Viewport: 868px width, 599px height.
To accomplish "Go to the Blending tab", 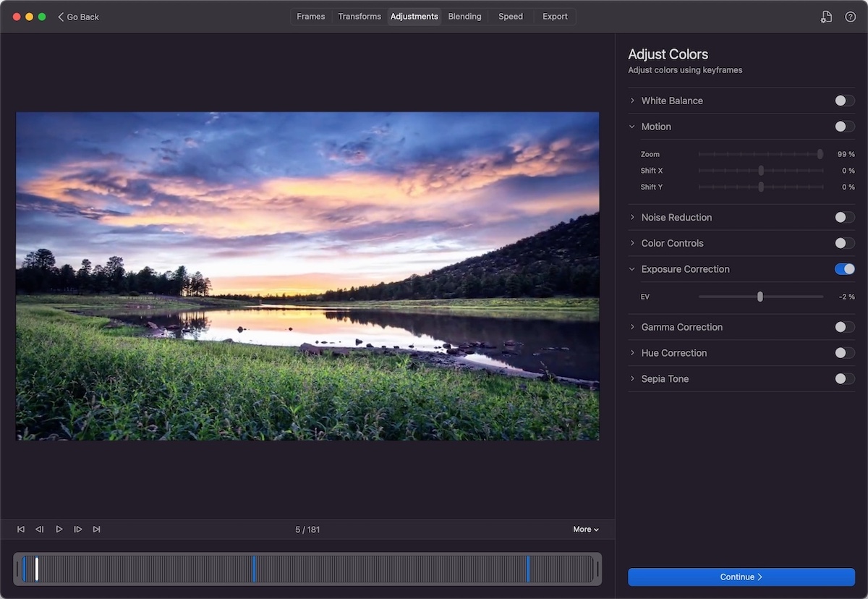I will pyautogui.click(x=464, y=17).
